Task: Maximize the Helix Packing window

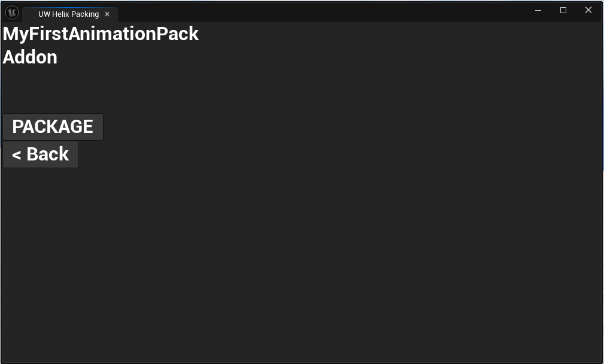Action: (x=563, y=10)
